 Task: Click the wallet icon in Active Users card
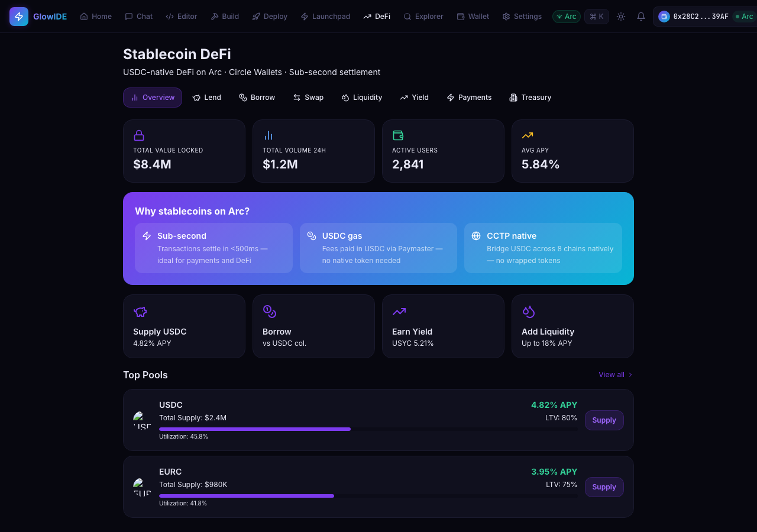click(398, 135)
